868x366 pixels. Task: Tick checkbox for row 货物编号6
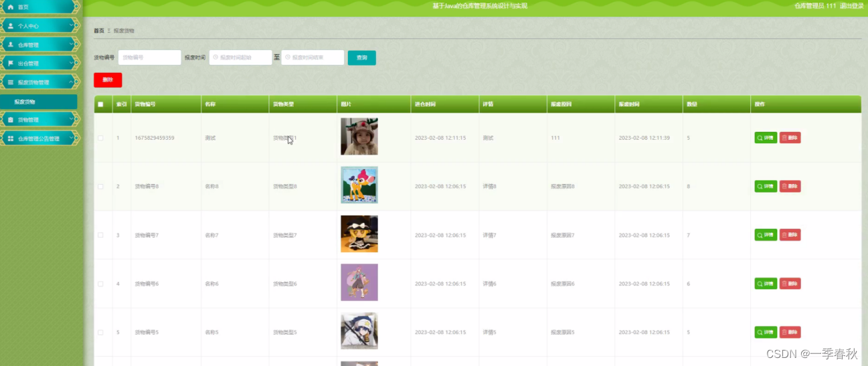100,284
